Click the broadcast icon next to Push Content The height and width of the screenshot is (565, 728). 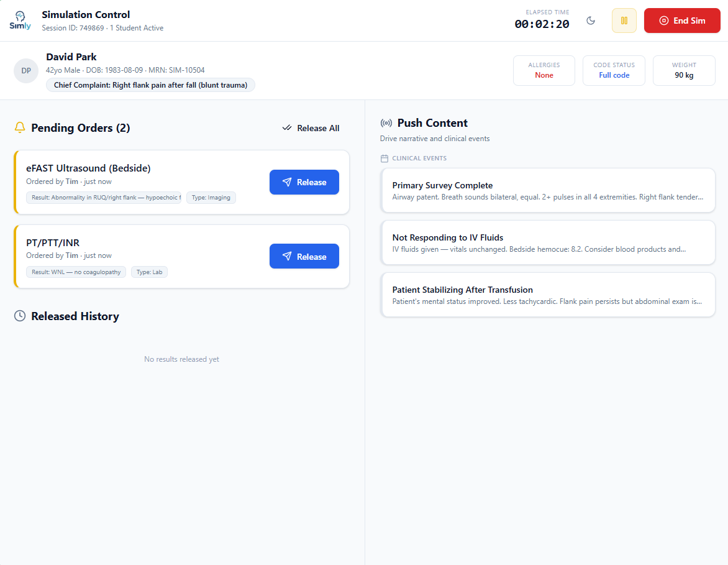coord(385,122)
